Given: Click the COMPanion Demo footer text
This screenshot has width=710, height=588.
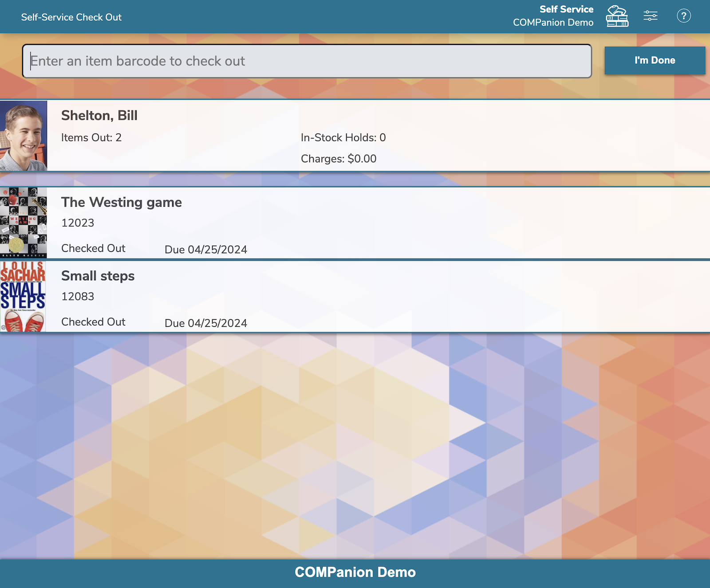Looking at the screenshot, I should pos(355,572).
